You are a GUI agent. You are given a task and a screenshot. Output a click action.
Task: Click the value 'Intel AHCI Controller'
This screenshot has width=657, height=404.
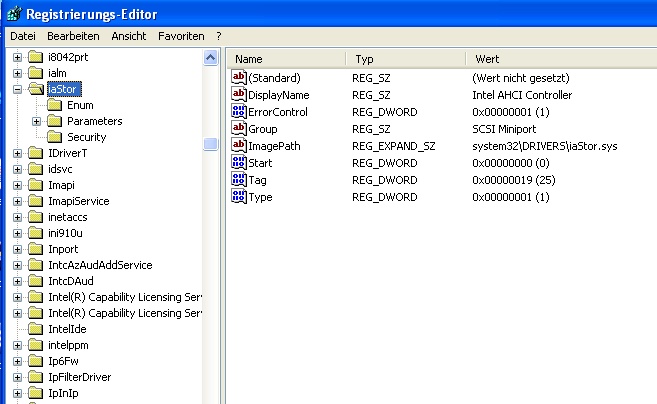(x=522, y=95)
